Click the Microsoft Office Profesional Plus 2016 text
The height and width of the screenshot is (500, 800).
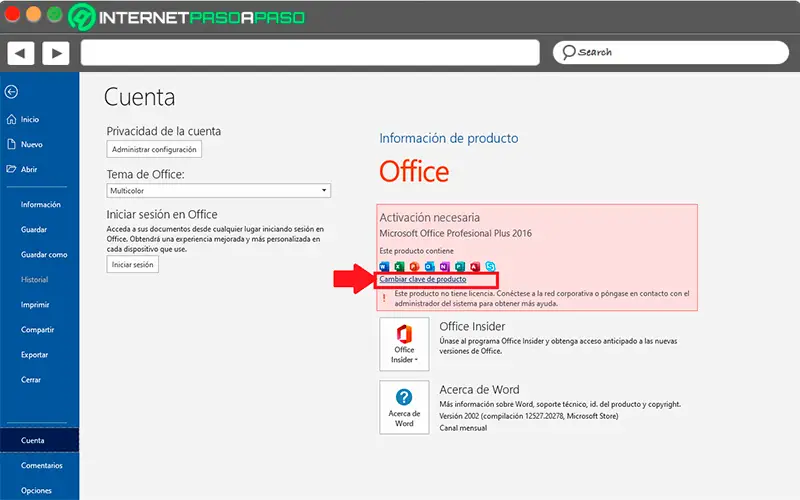tap(455, 233)
